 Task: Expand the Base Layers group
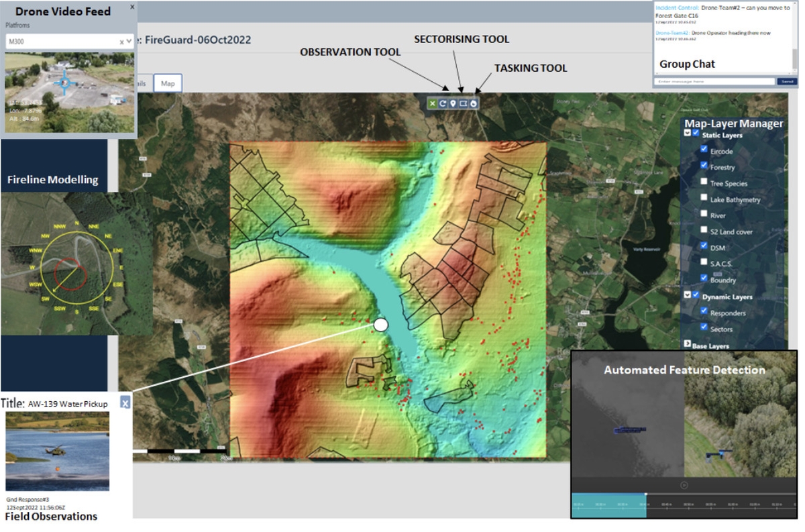pos(687,344)
